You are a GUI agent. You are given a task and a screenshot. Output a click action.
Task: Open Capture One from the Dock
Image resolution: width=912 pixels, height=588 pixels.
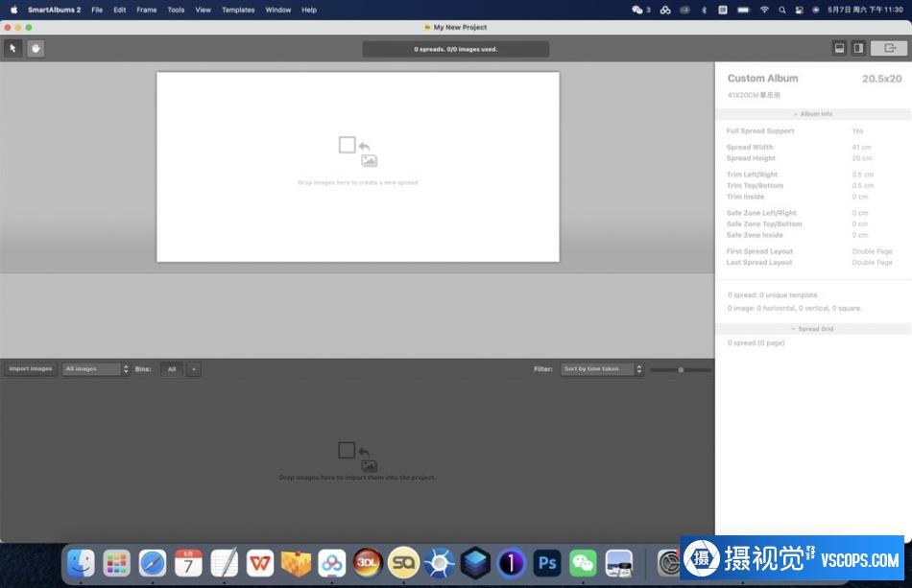click(512, 562)
